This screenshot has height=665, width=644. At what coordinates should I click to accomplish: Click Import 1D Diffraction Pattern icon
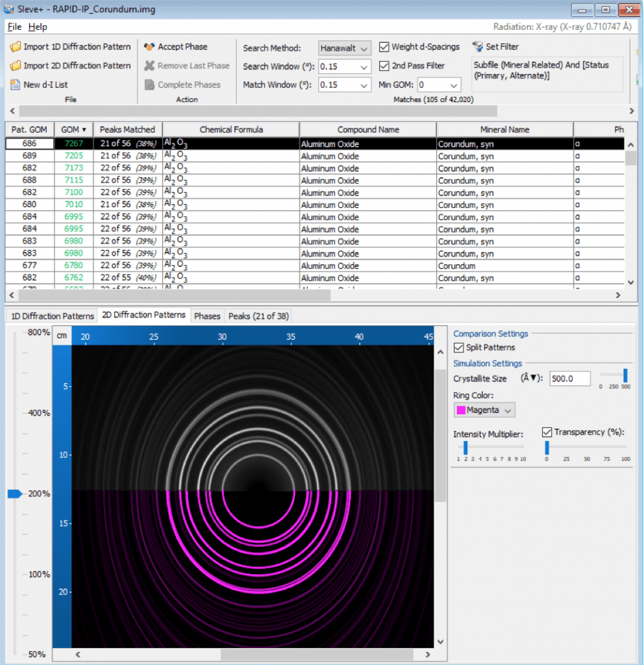[16, 47]
